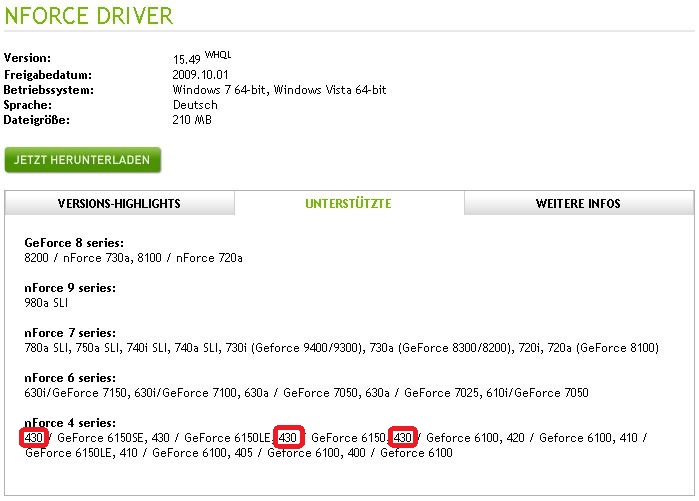Click the Betriebssystem: label
Viewport: 699px width, 501px height.
(x=49, y=90)
